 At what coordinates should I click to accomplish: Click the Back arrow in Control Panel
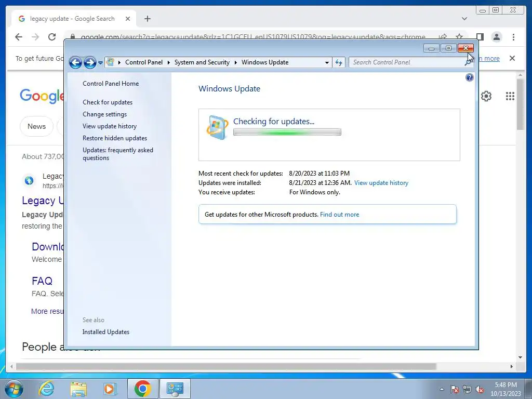(75, 62)
